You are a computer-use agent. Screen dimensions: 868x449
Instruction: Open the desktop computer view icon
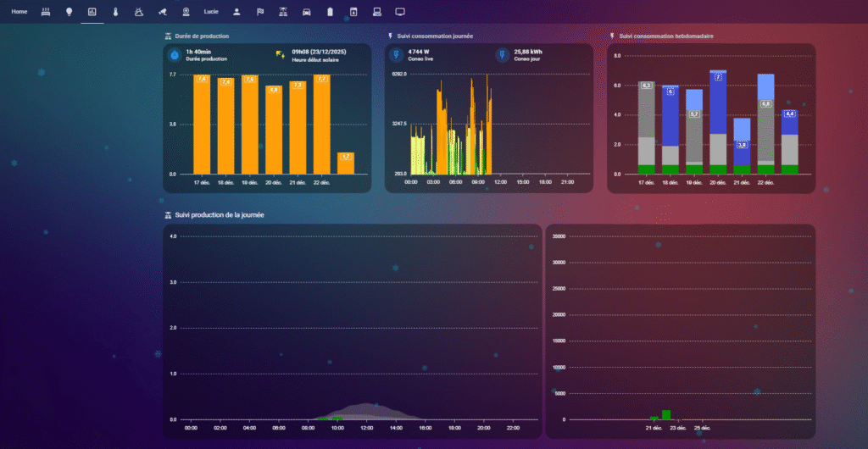tap(376, 12)
